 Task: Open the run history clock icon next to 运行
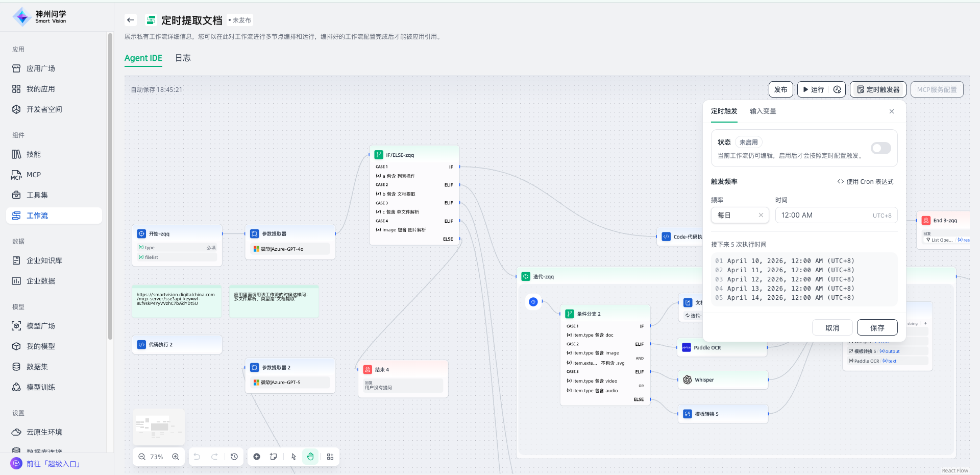(837, 89)
